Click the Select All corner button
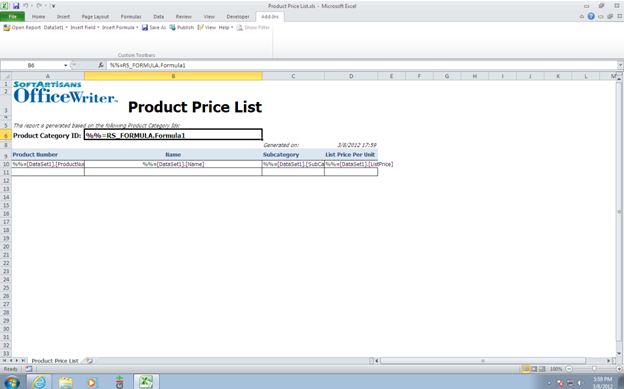This screenshot has height=389, width=626. coord(6,76)
